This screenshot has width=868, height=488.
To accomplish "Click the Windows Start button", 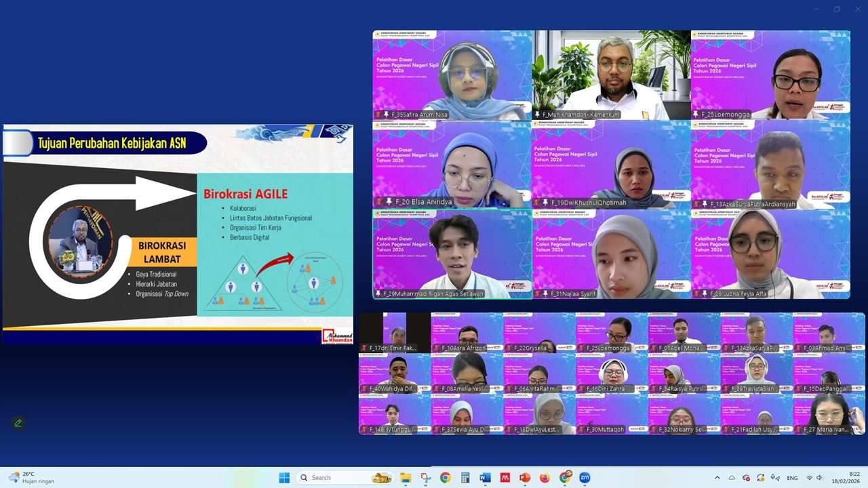I will point(284,477).
